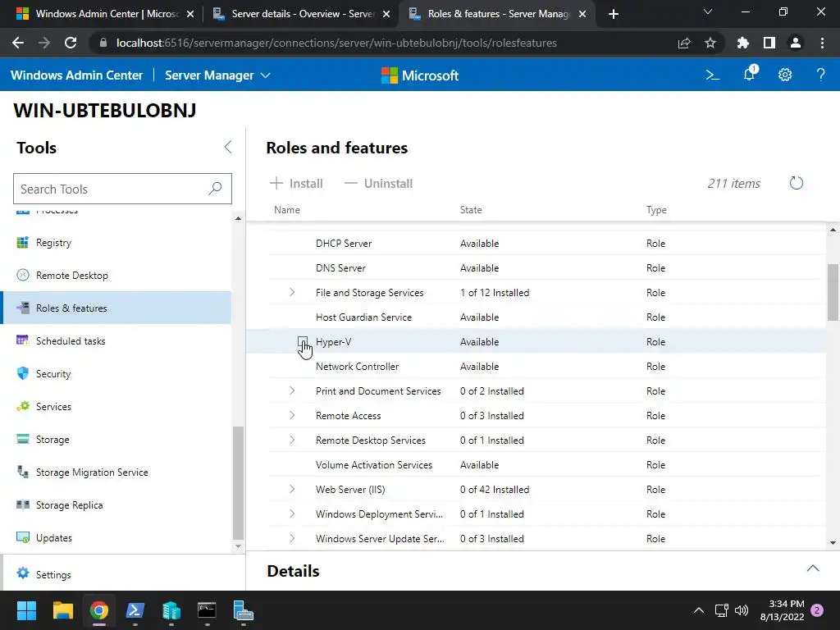Expand Print and Document Services

(292, 390)
